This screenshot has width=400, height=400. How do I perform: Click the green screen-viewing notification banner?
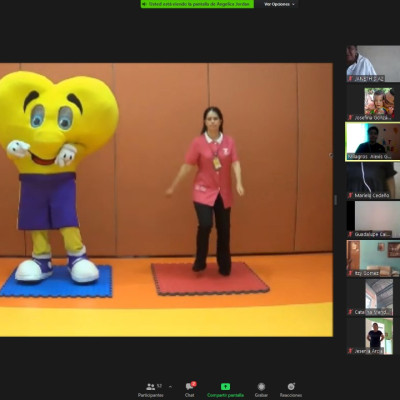pos(197,4)
